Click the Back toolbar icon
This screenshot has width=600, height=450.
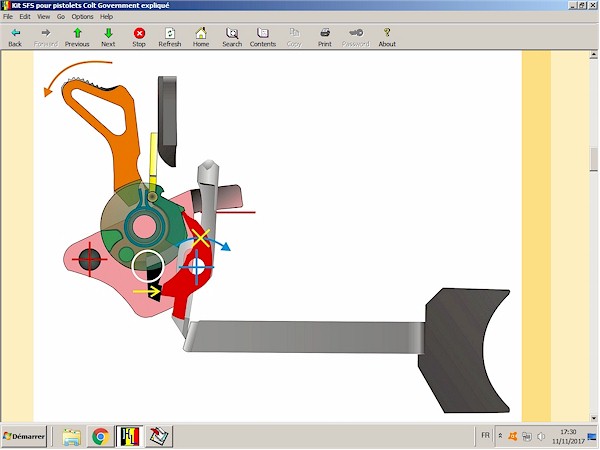(14, 36)
